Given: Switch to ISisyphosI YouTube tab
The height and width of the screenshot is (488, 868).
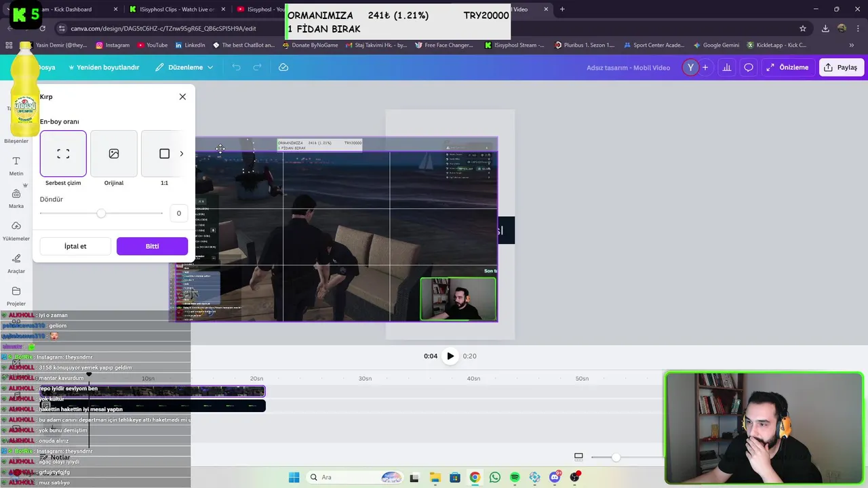Looking at the screenshot, I should (260, 9).
